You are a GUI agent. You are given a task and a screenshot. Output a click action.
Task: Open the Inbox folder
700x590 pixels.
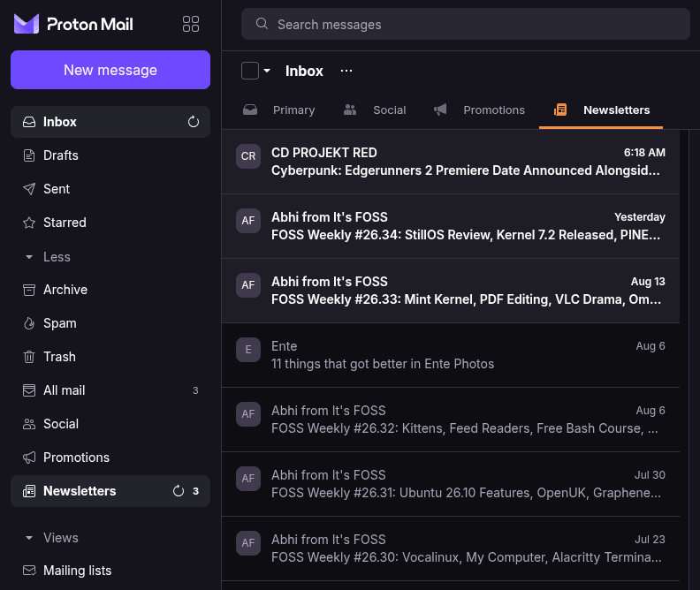110,122
